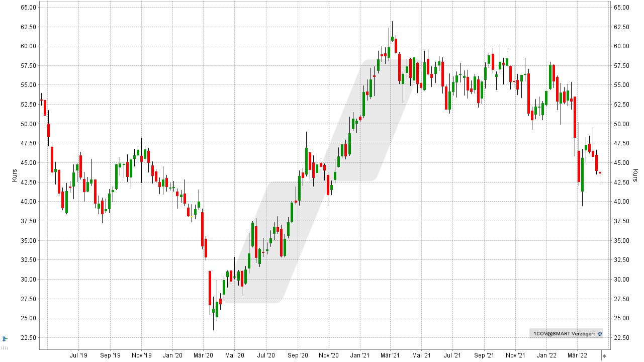Click the Jul '19 time axis label
The width and height of the screenshot is (644, 362).
78,355
